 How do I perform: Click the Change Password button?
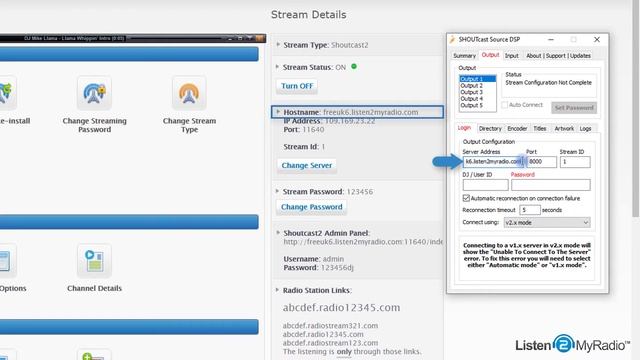(311, 207)
